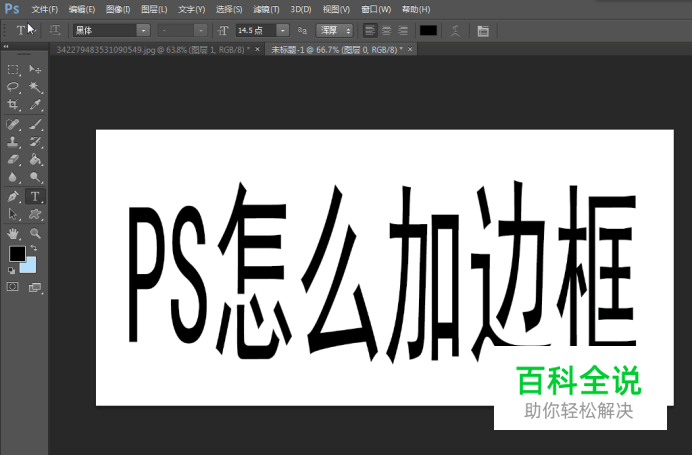Select the Custom Shape tool

click(35, 214)
